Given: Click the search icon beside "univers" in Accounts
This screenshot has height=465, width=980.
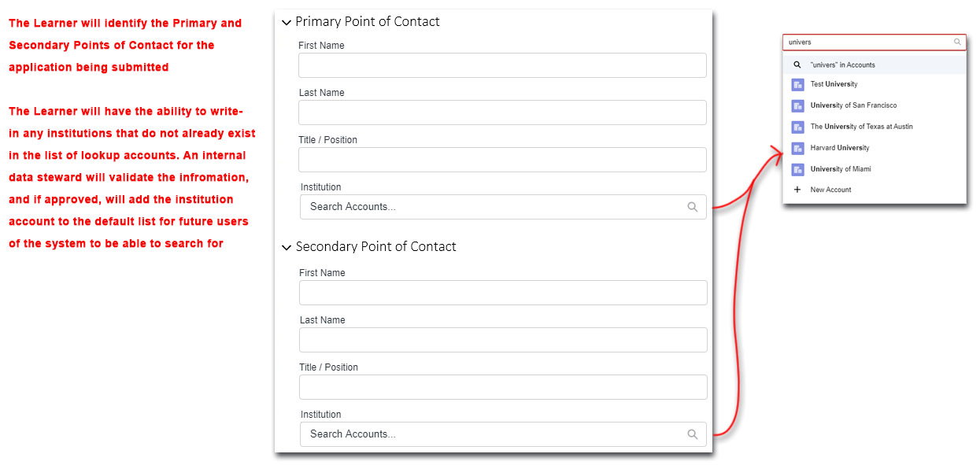Looking at the screenshot, I should (797, 65).
